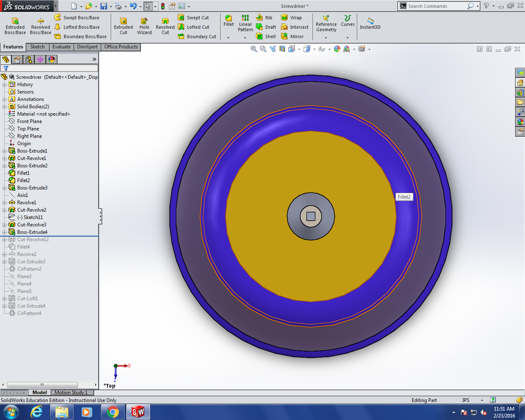525x420 pixels.
Task: Select the Shell feature
Action: pyautogui.click(x=266, y=37)
